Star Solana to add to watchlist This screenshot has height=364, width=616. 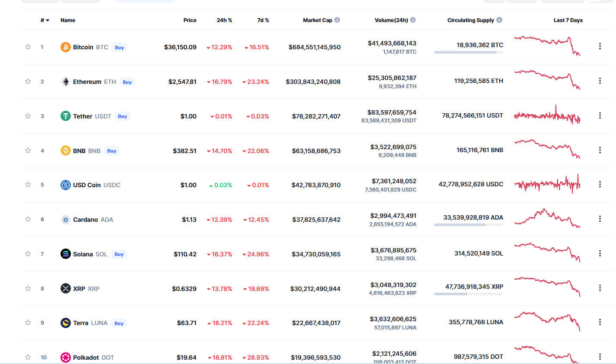[x=28, y=254]
